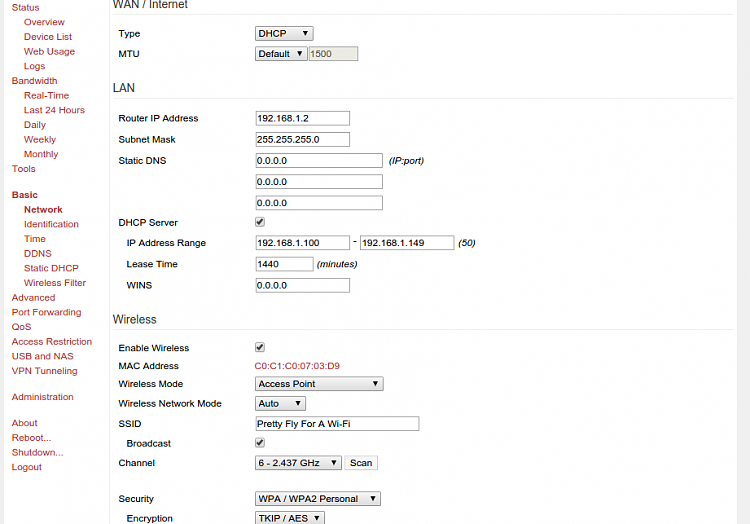The width and height of the screenshot is (750, 524).
Task: Open the Status Overview page
Action: 44,22
